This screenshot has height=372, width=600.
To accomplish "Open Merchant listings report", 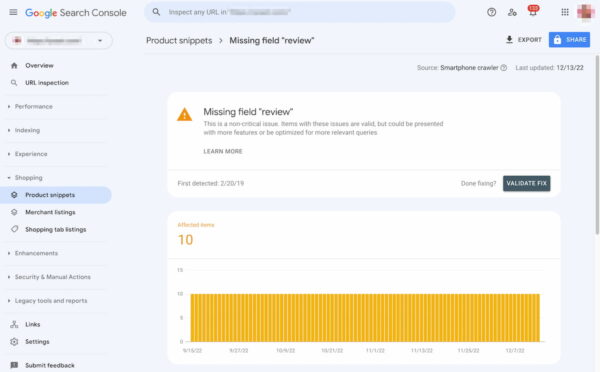I will pos(50,212).
